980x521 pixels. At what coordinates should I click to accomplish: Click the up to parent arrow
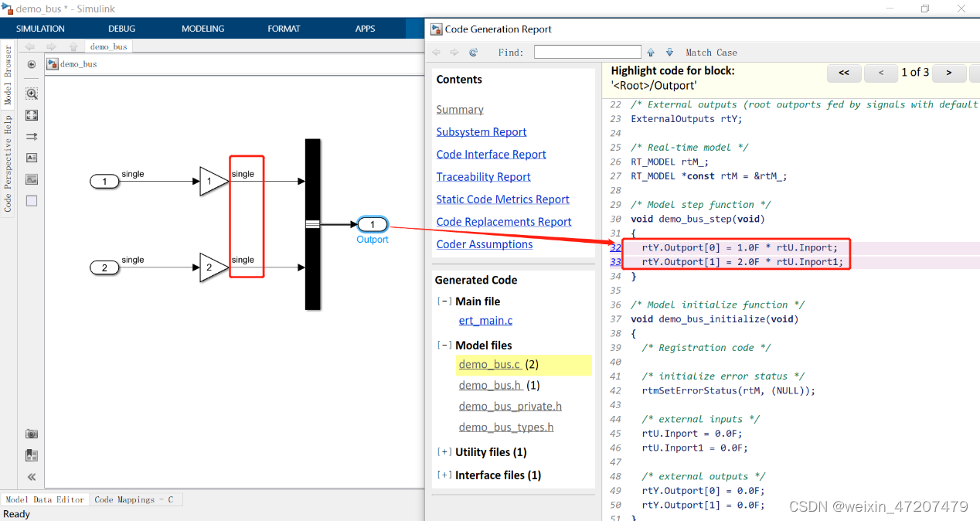click(73, 46)
